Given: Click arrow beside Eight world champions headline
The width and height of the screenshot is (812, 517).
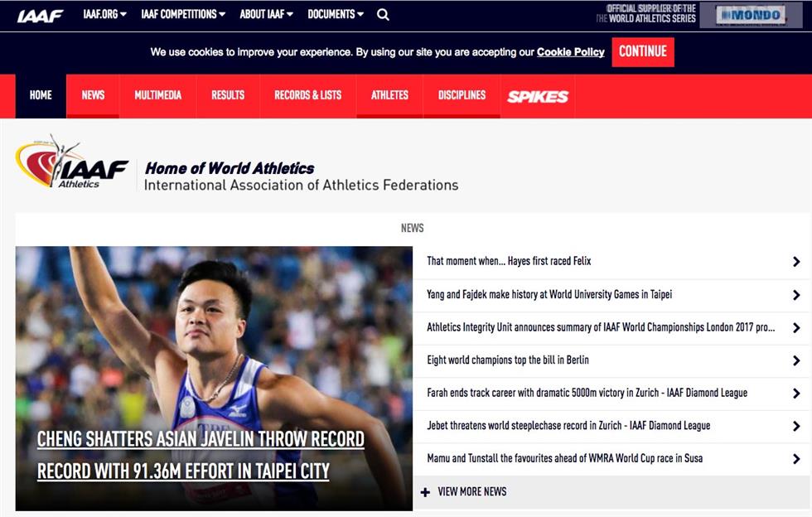Looking at the screenshot, I should pos(796,360).
